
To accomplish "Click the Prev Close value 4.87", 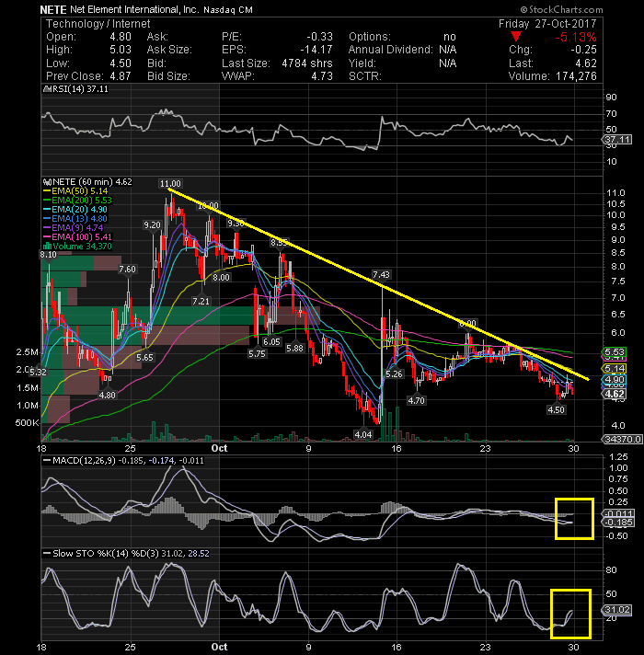I will pos(121,76).
